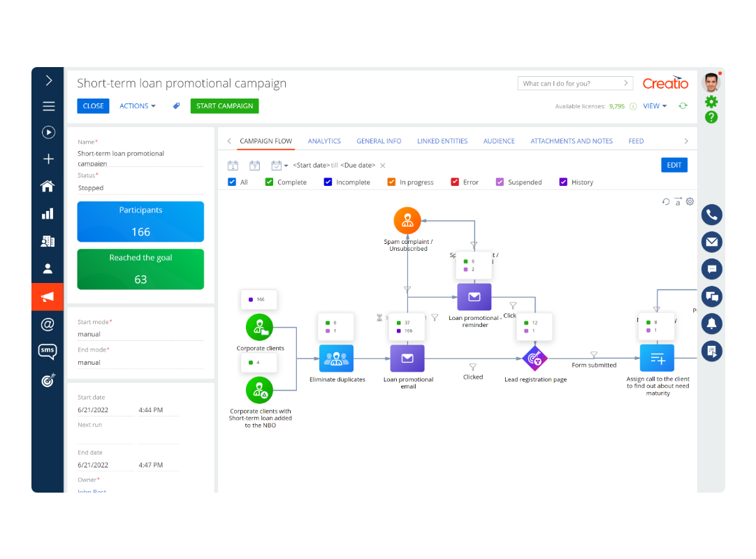Click the Eliminate duplicates node icon
756x559 pixels.
click(336, 358)
